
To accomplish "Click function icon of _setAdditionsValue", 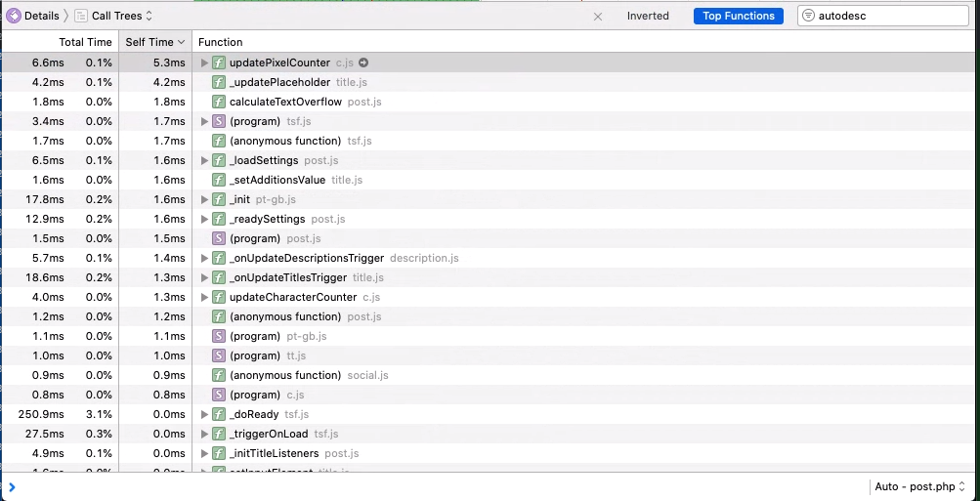I will (x=218, y=180).
